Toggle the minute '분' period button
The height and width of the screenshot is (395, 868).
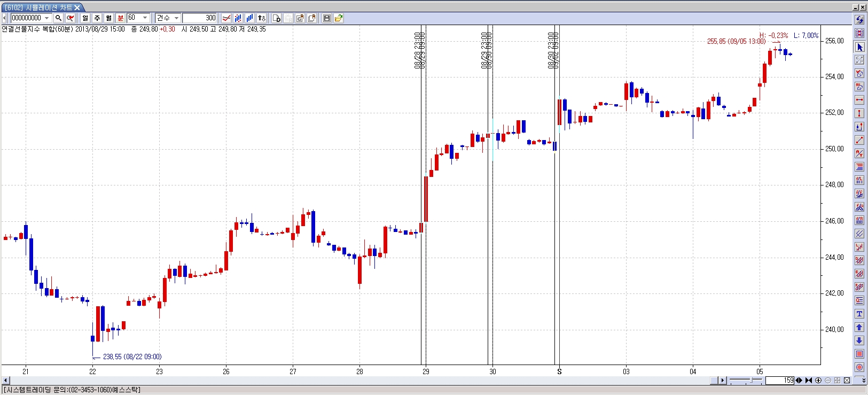121,18
